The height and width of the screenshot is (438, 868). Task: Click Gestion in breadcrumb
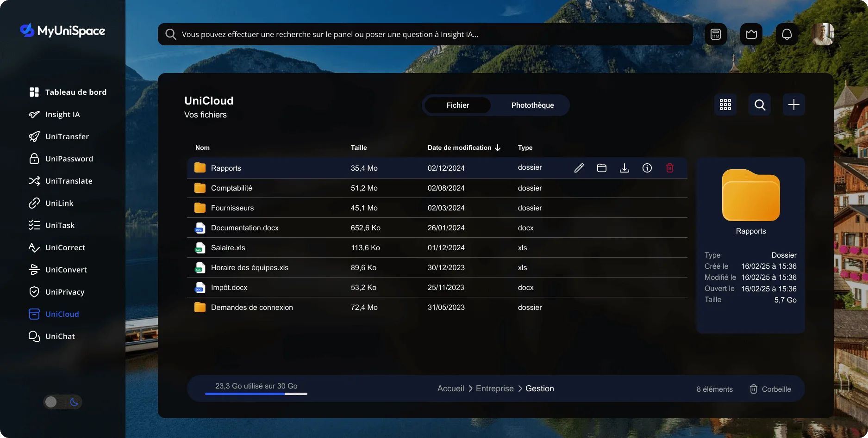point(539,389)
